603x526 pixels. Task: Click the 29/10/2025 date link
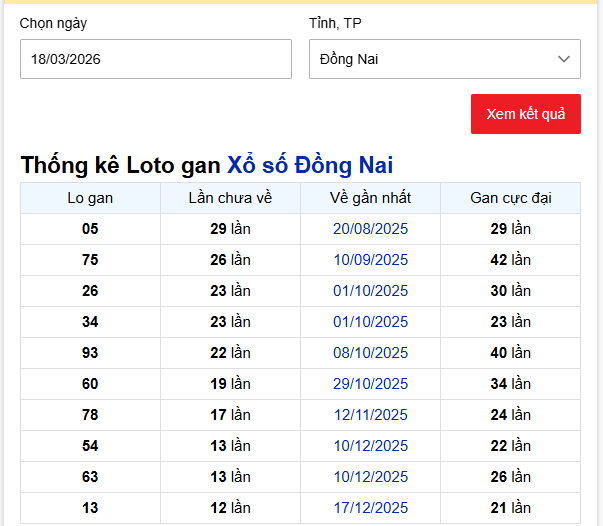[370, 384]
